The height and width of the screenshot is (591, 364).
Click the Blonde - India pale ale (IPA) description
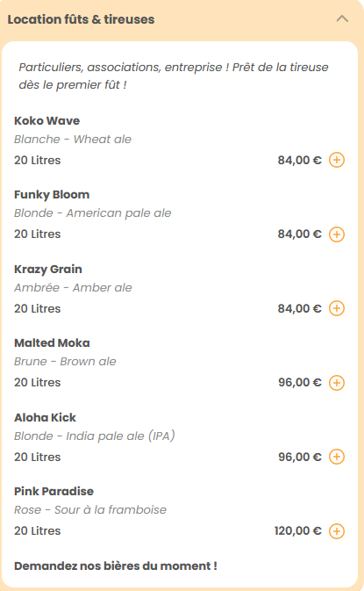pyautogui.click(x=95, y=436)
